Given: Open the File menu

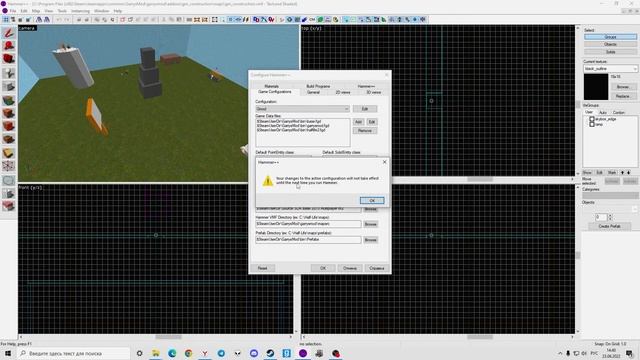Looking at the screenshot, I should pos(13,11).
